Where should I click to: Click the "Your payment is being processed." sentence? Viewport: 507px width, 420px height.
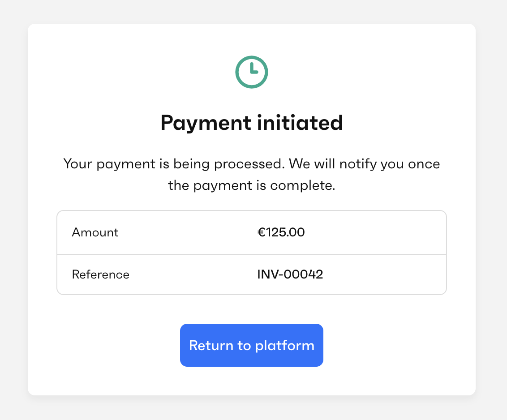click(174, 164)
